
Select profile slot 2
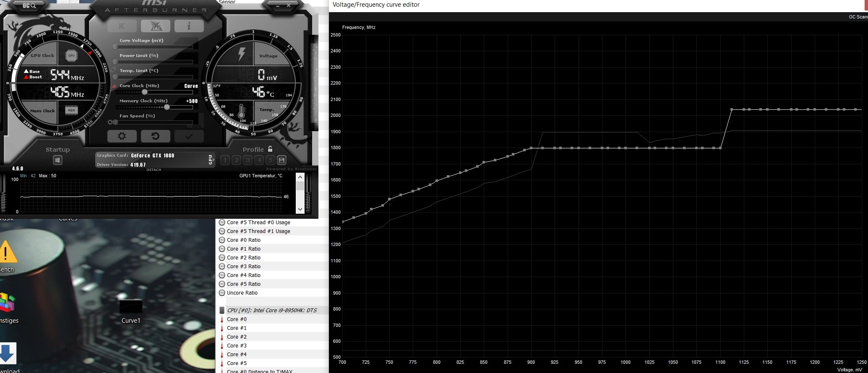point(236,160)
